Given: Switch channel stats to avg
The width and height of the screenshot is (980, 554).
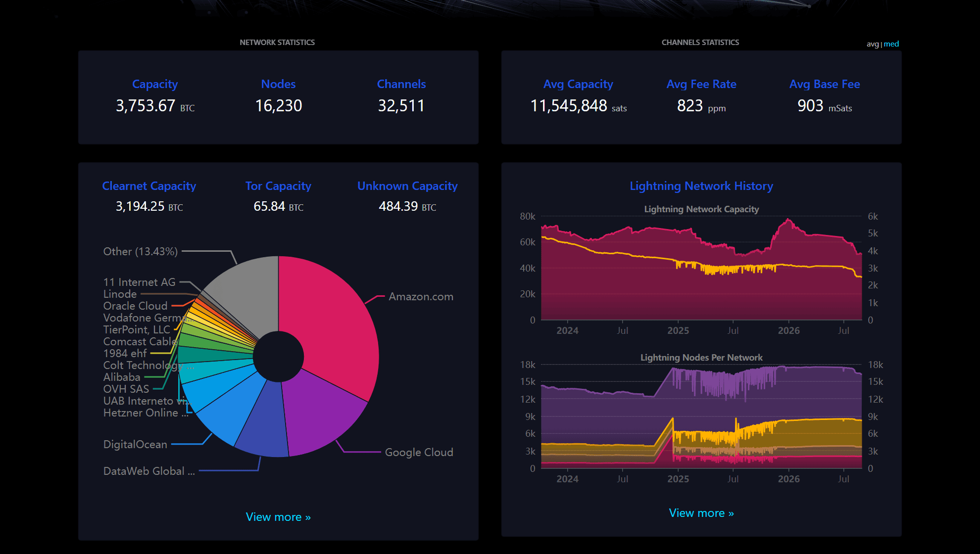Looking at the screenshot, I should (x=872, y=44).
